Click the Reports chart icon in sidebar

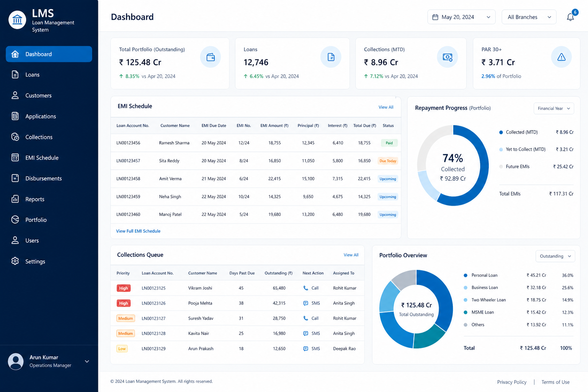click(15, 199)
